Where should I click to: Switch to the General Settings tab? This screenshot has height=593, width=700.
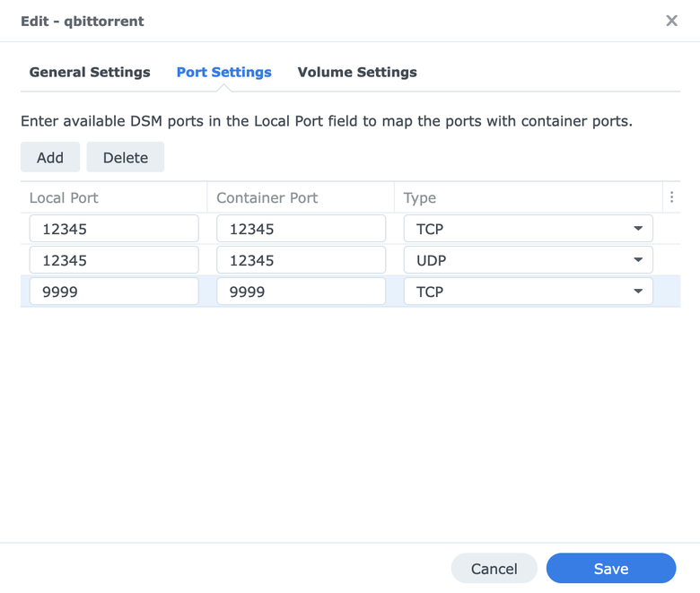90,73
